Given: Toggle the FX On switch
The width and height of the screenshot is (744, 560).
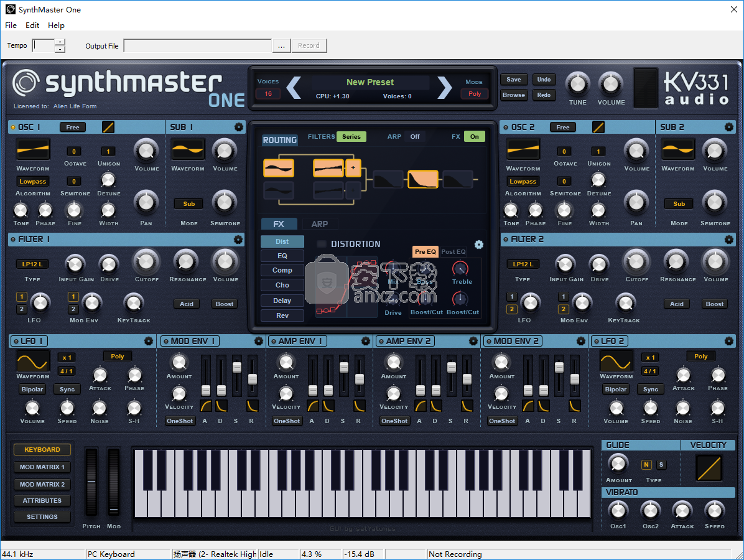Looking at the screenshot, I should coord(475,137).
